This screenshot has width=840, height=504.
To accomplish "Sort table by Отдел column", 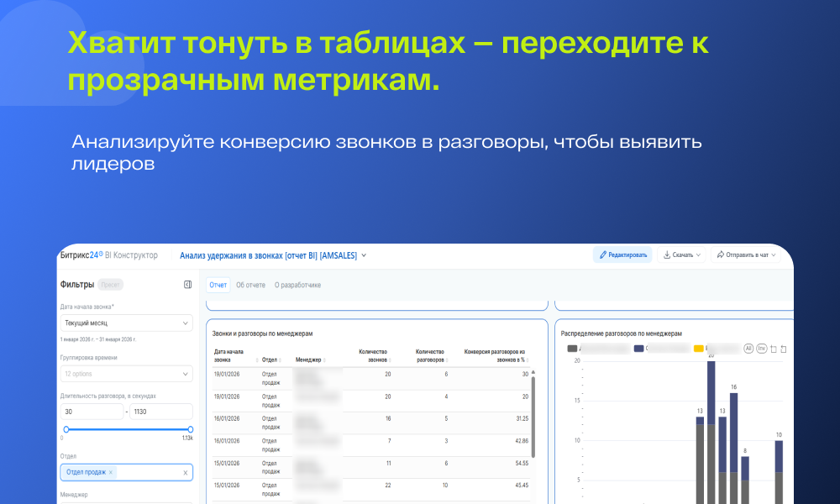I will click(x=271, y=360).
